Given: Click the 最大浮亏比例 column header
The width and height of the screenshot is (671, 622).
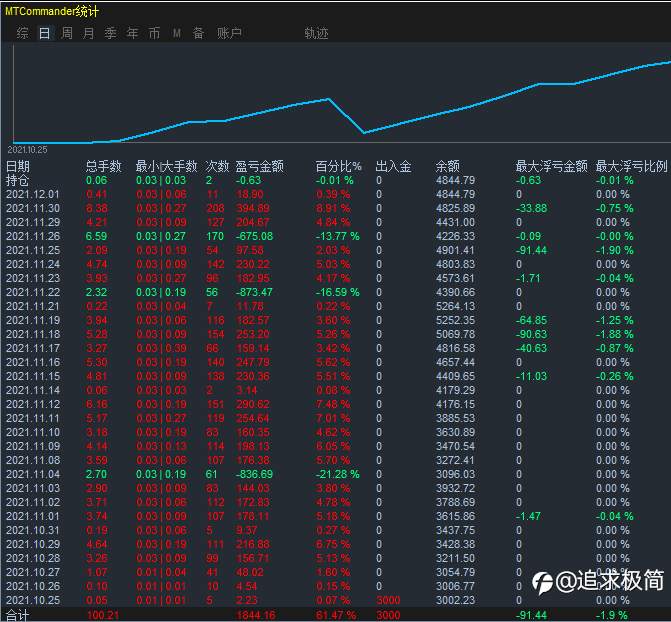Looking at the screenshot, I should pyautogui.click(x=632, y=166).
